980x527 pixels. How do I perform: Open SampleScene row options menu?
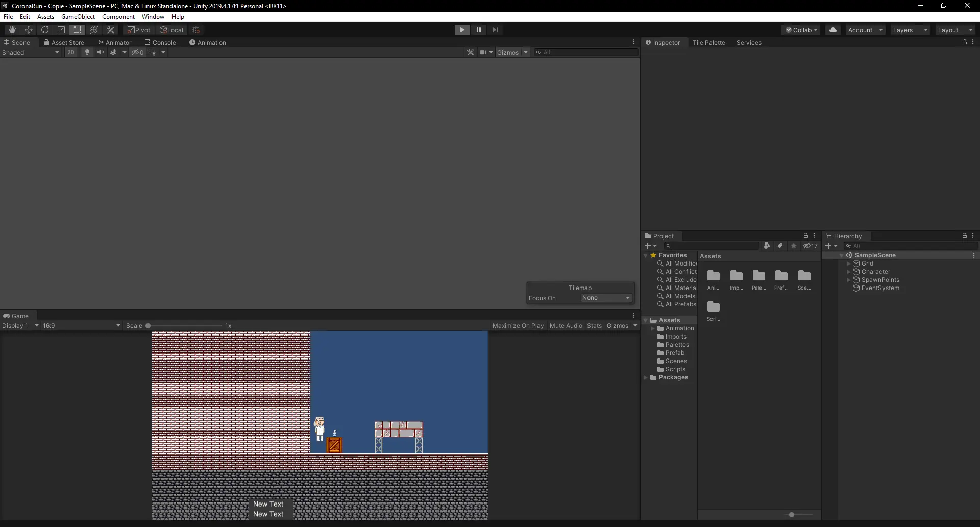click(973, 255)
